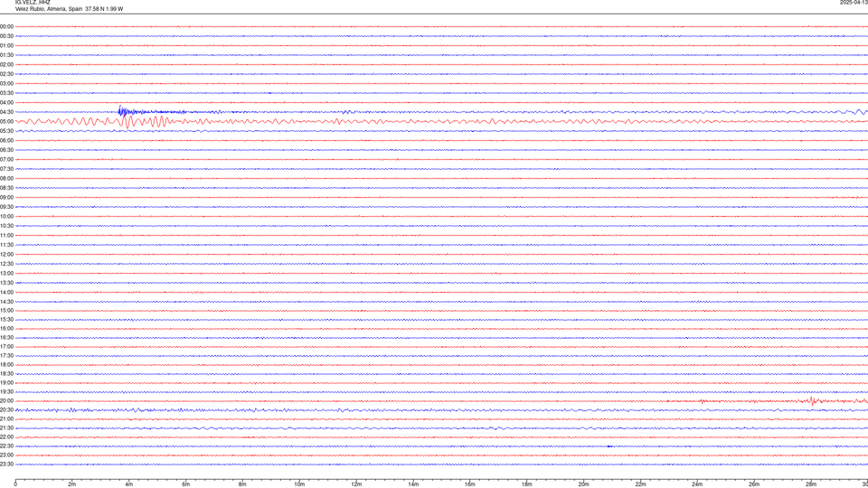The height and width of the screenshot is (488, 868).
Task: Click the small red event spike on 20:00 trace
Action: [x=812, y=400]
